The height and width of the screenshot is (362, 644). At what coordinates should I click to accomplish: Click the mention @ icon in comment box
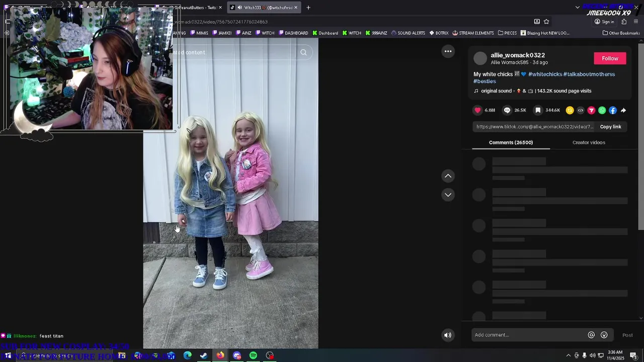point(591,335)
